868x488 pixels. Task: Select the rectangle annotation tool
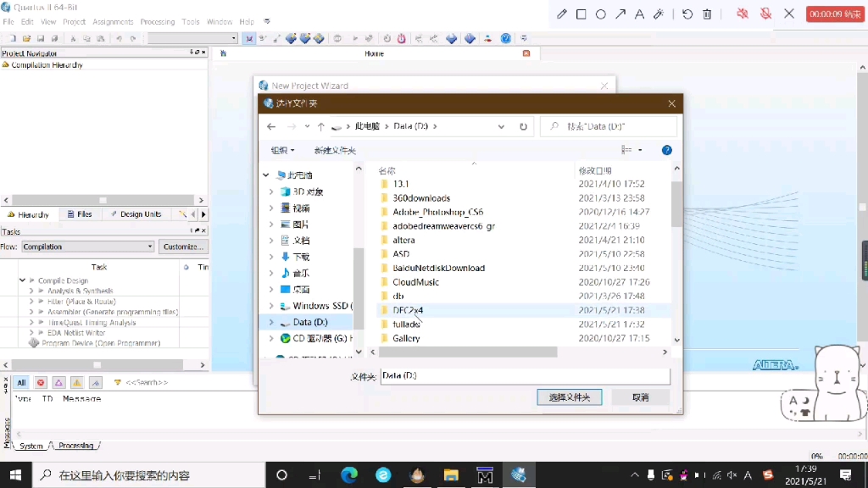(580, 14)
